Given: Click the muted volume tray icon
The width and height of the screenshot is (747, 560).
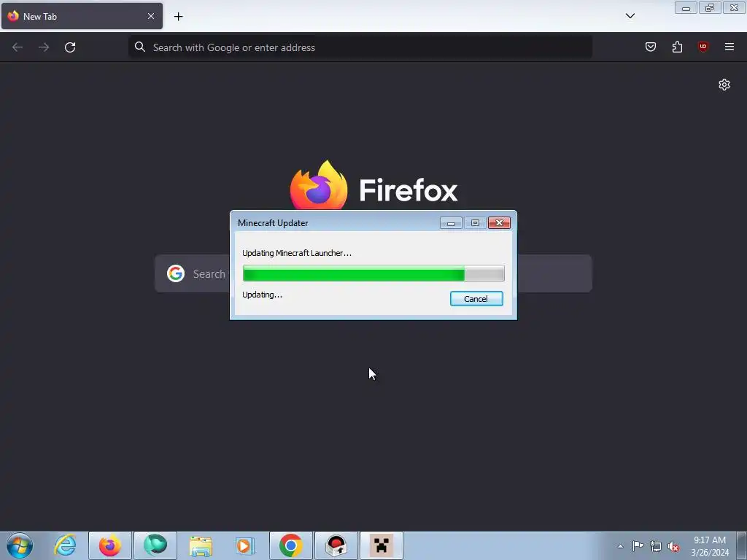Looking at the screenshot, I should [x=673, y=546].
